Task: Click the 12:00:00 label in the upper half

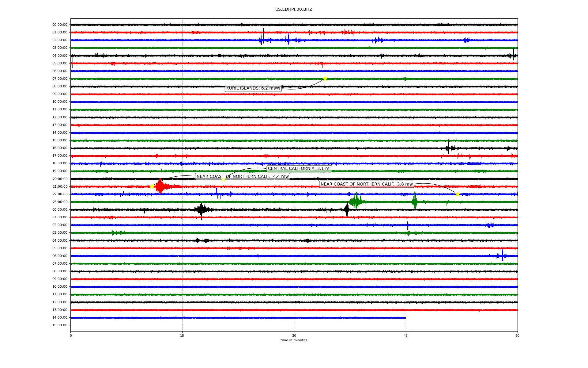Action: tap(60, 117)
